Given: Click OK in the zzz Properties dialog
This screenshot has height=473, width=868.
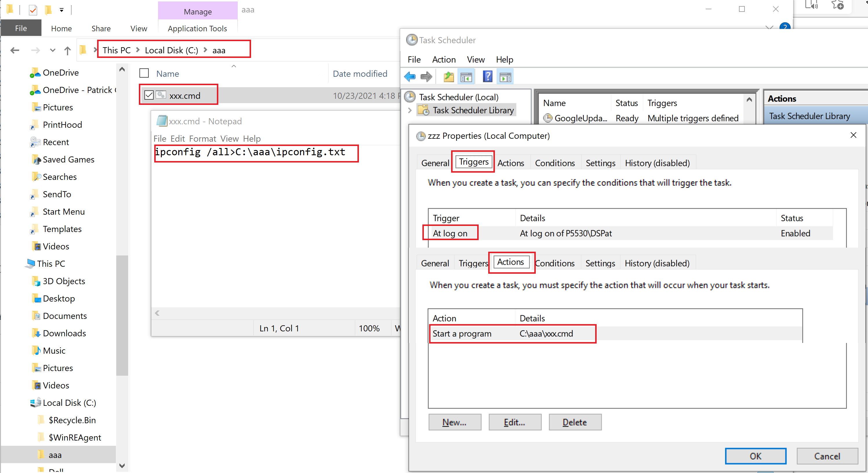Looking at the screenshot, I should pyautogui.click(x=756, y=456).
